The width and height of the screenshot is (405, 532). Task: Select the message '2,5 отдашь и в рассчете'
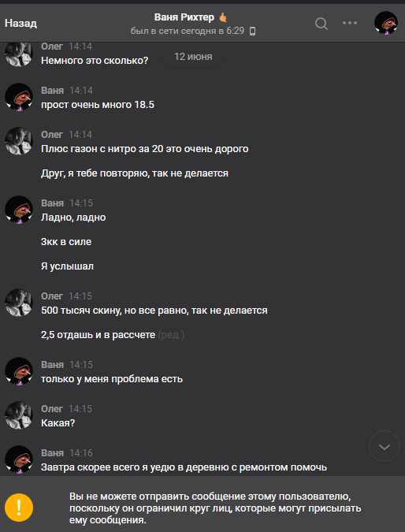click(x=98, y=335)
